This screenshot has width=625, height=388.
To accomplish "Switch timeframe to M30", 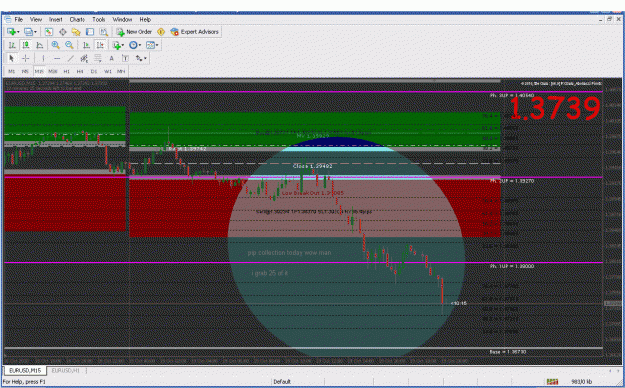I will coord(53,71).
